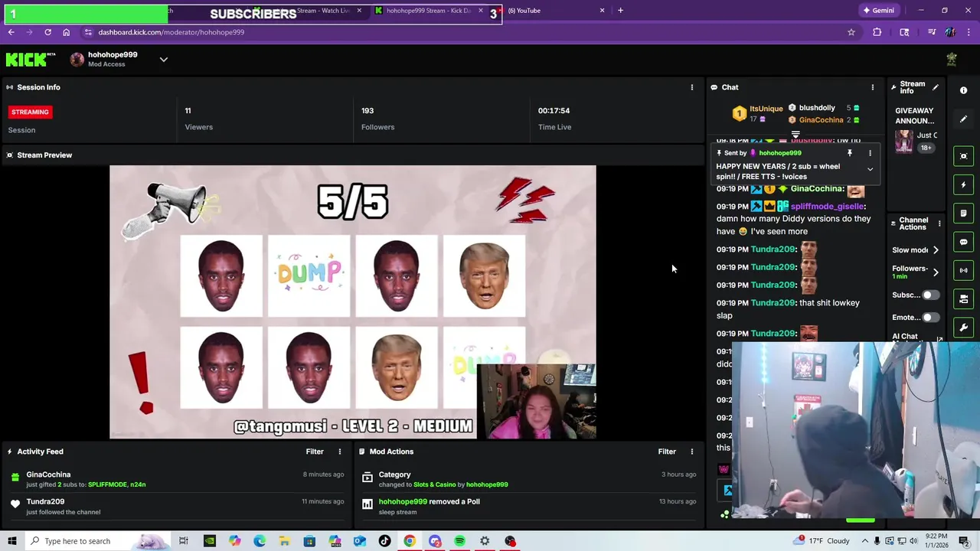Toggle Emotes-only chat switch
The width and height of the screenshot is (980, 551).
(929, 317)
